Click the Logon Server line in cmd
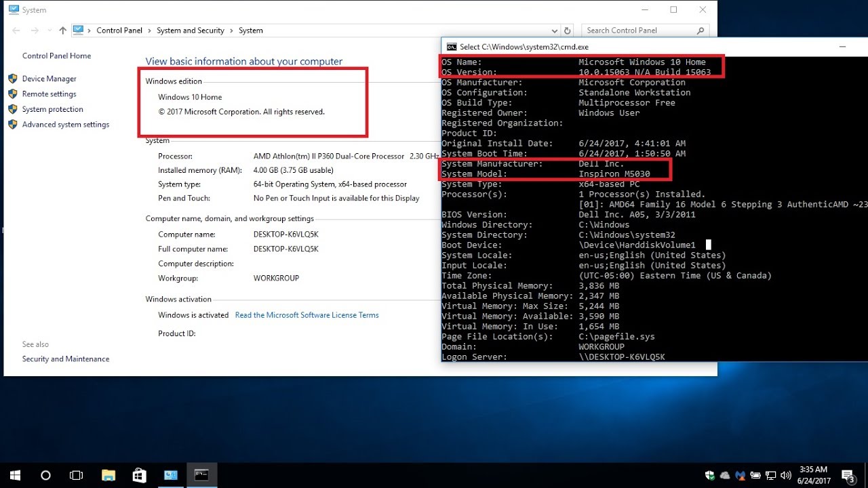Viewport: 868px width, 488px height. tap(553, 357)
